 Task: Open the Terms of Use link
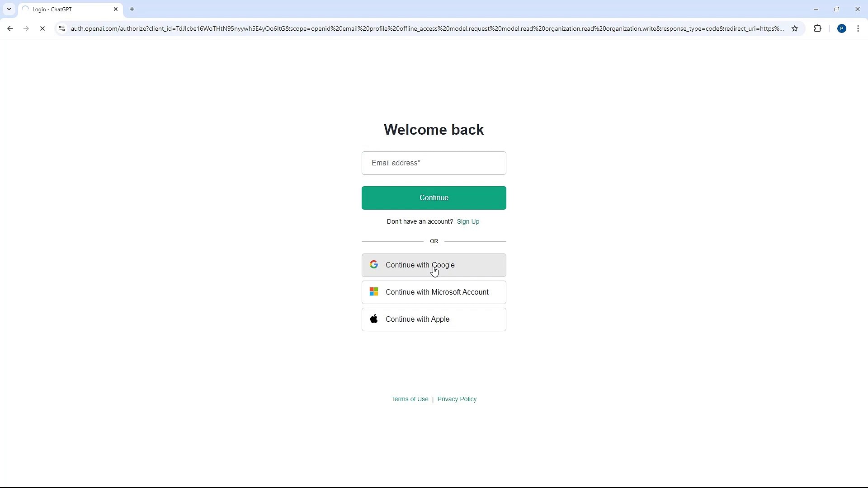coord(410,399)
